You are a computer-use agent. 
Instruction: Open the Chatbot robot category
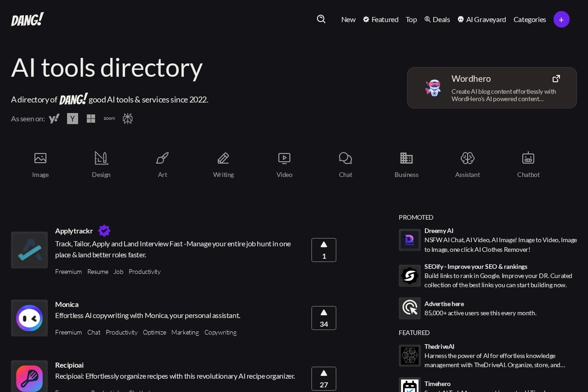(x=528, y=159)
